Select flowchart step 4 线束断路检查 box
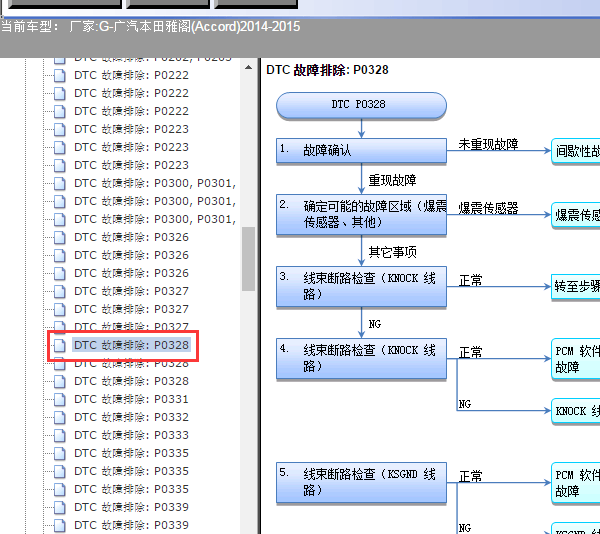The height and width of the screenshot is (534, 600). 361,358
